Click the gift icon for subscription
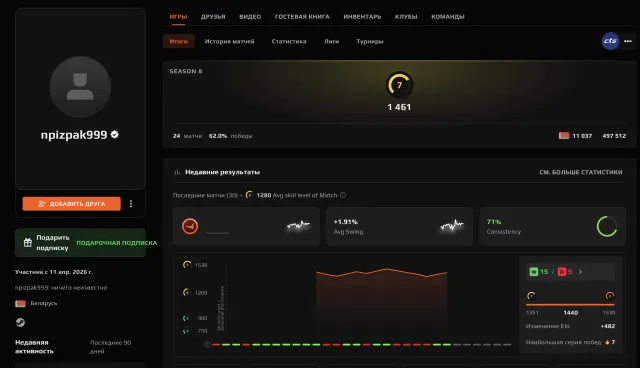The height and width of the screenshot is (368, 640). point(27,243)
